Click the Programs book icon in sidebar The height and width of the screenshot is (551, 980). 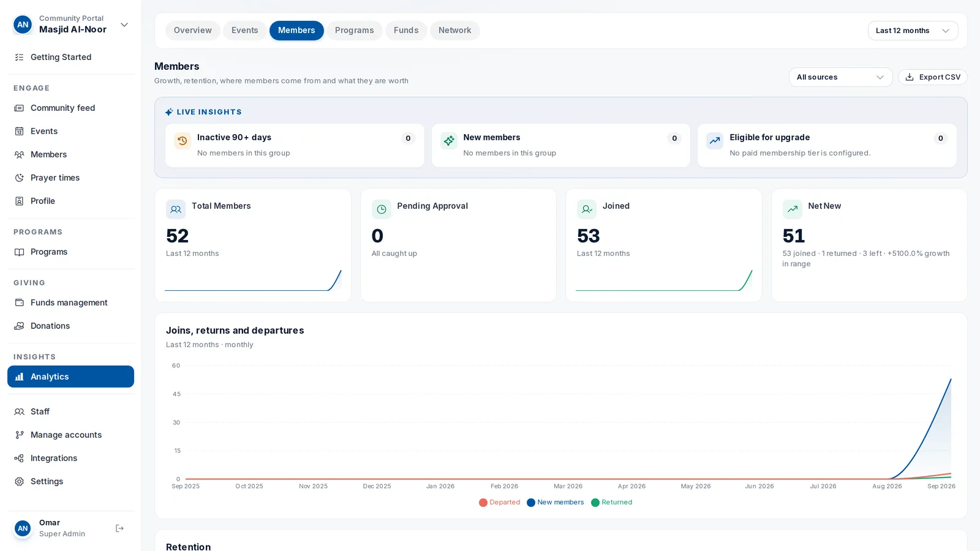(19, 252)
